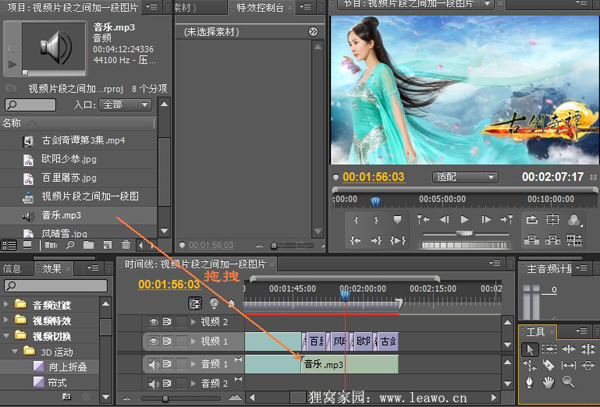The height and width of the screenshot is (407, 600).
Task: Click Automate to Sequence icon
Action: tap(51, 245)
